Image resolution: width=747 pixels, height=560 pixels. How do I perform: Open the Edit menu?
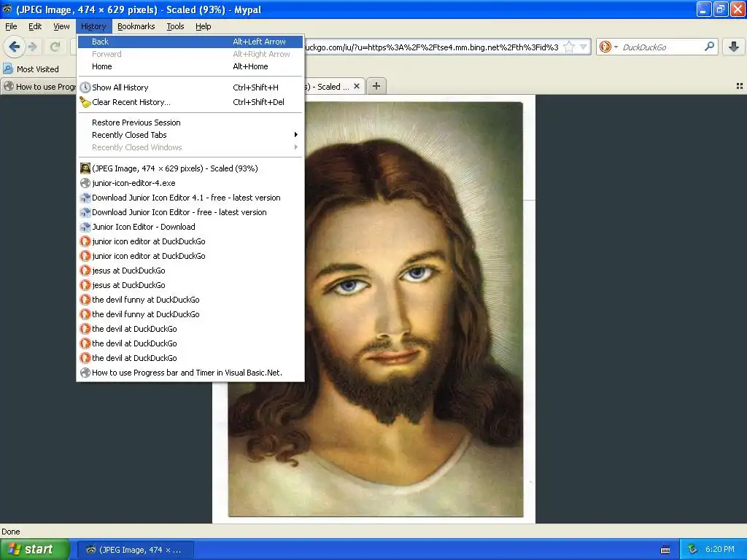coord(35,26)
